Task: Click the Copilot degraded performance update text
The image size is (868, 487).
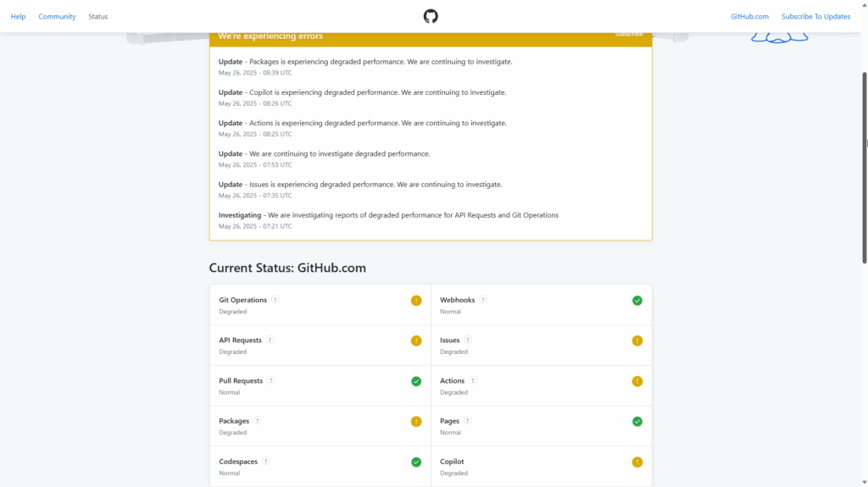Action: click(362, 92)
